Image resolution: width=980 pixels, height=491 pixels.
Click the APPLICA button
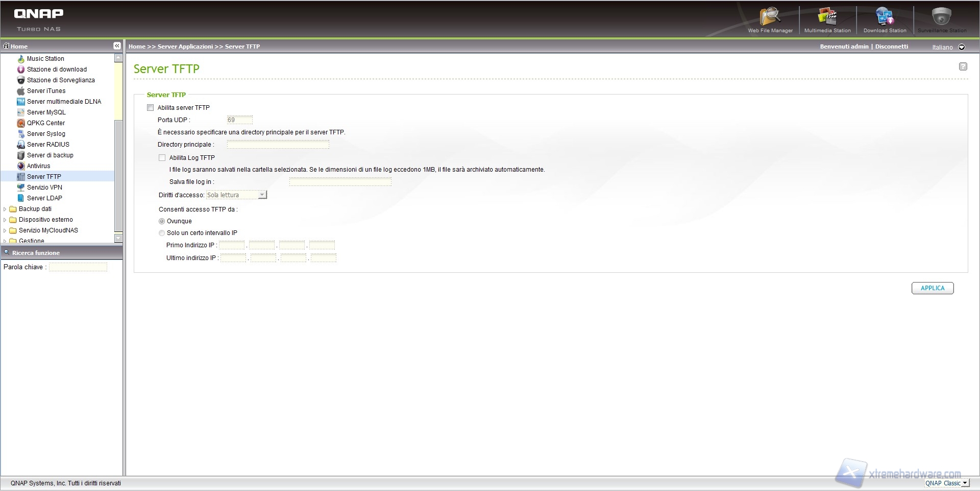pyautogui.click(x=932, y=288)
